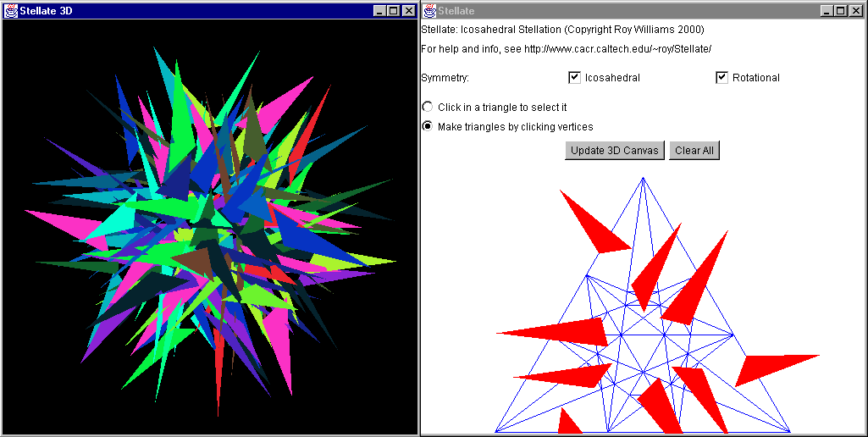The height and width of the screenshot is (437, 868).
Task: Toggle the Icosahedral symmetry checkbox
Action: click(x=575, y=77)
